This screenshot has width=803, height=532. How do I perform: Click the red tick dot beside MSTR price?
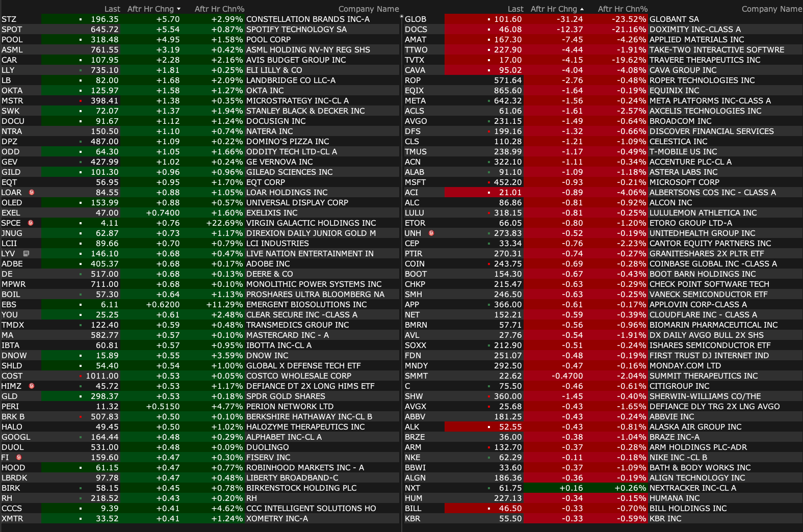[81, 101]
